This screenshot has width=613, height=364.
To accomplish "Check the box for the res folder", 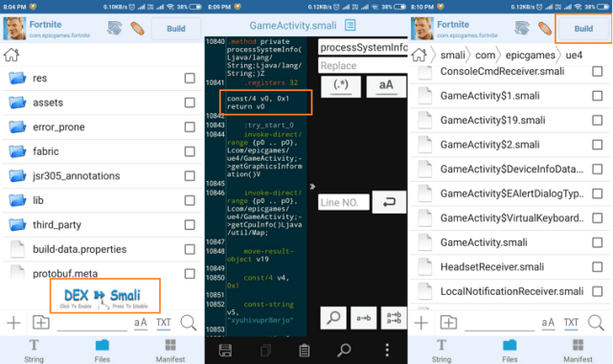I will 190,79.
